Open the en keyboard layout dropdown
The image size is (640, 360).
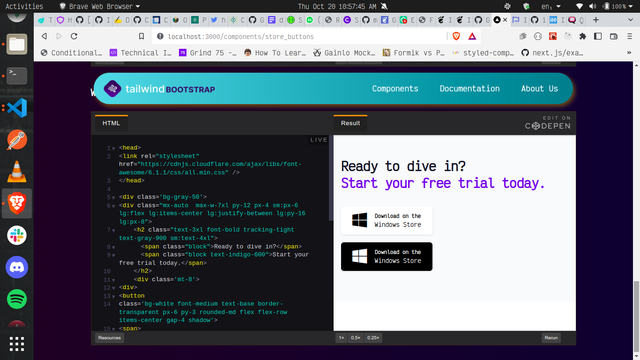click(551, 6)
